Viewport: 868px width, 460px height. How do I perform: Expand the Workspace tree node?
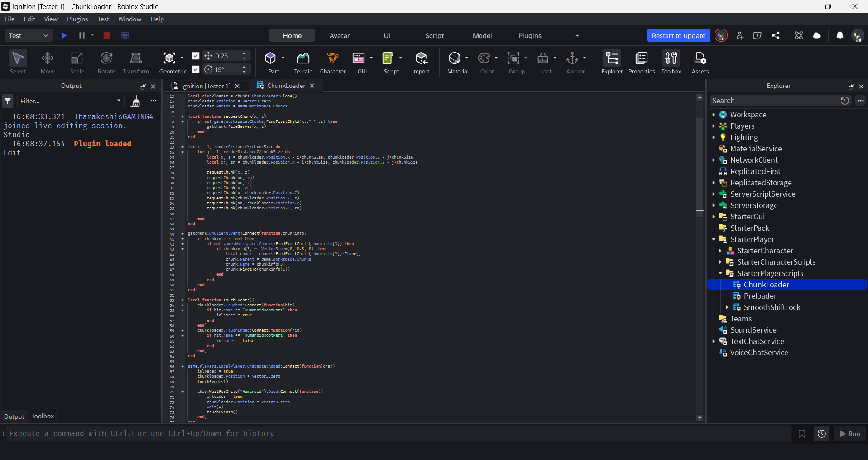714,115
